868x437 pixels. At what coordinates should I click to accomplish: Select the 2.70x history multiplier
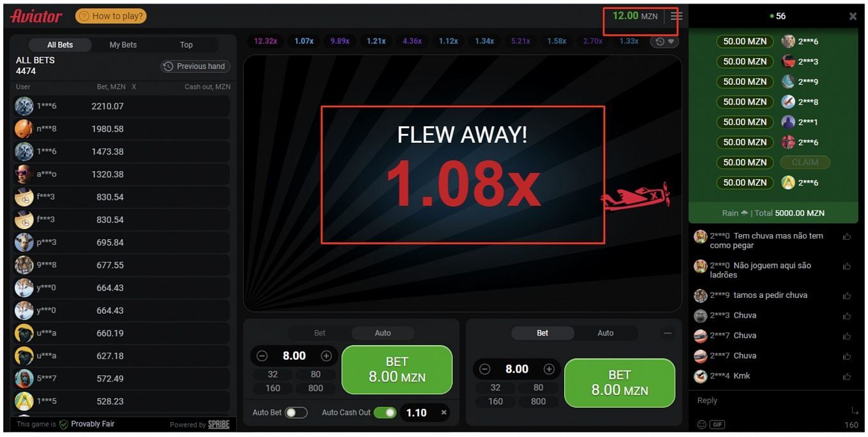pyautogui.click(x=592, y=41)
